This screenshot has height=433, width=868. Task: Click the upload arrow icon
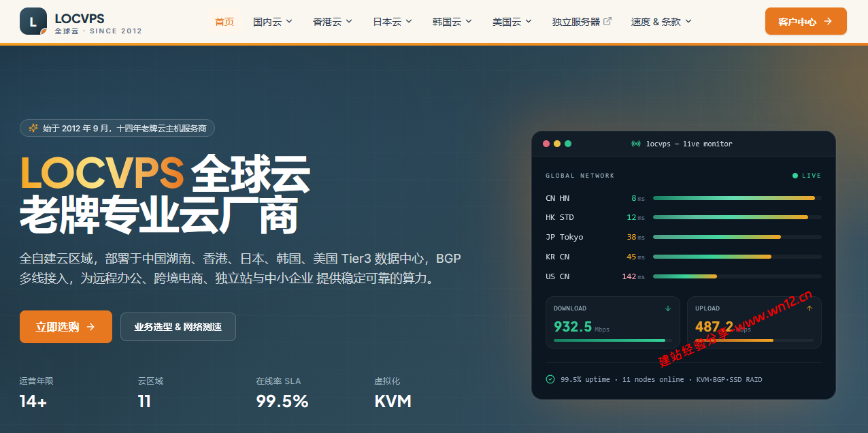tap(809, 308)
